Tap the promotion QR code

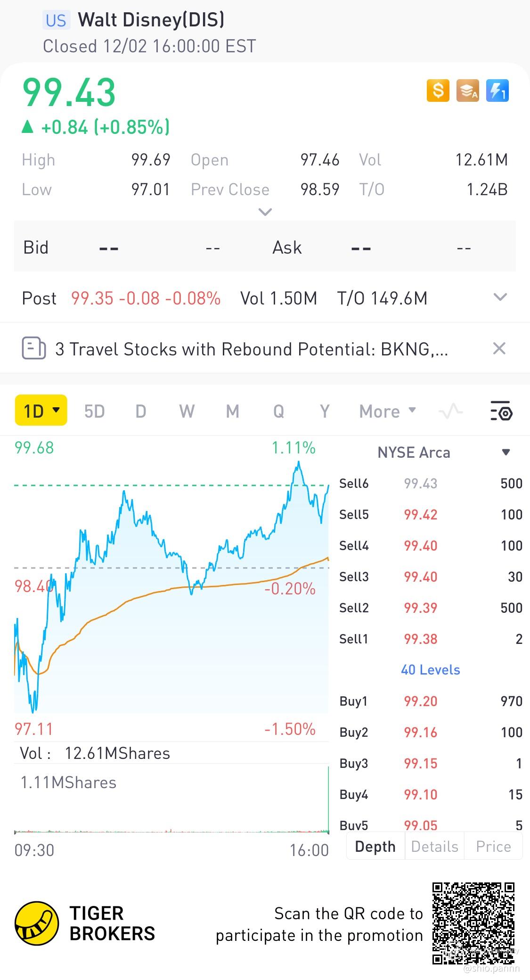coord(473,923)
